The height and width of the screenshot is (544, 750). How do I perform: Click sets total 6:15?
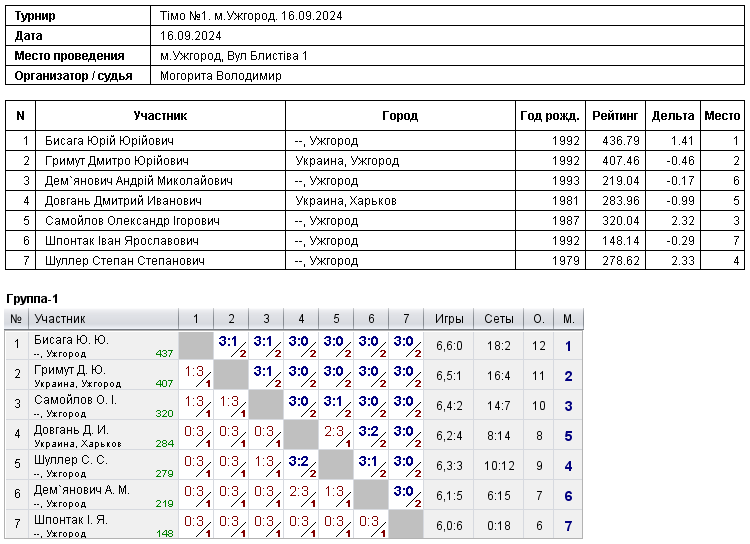tap(499, 496)
